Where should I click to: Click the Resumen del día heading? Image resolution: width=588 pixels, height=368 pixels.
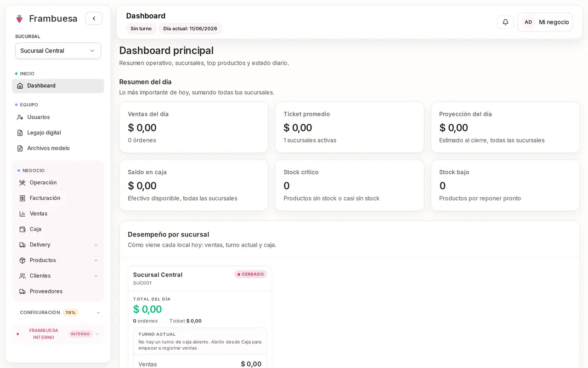pos(146,82)
